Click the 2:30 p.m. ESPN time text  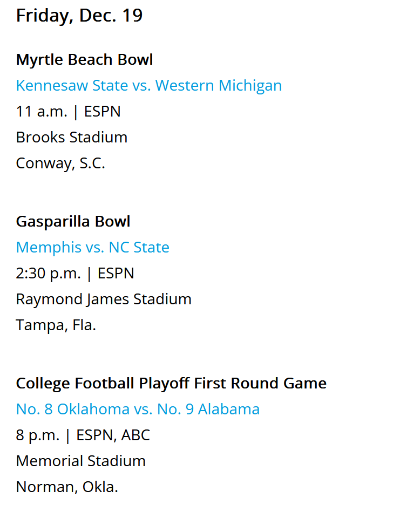pyautogui.click(x=75, y=274)
